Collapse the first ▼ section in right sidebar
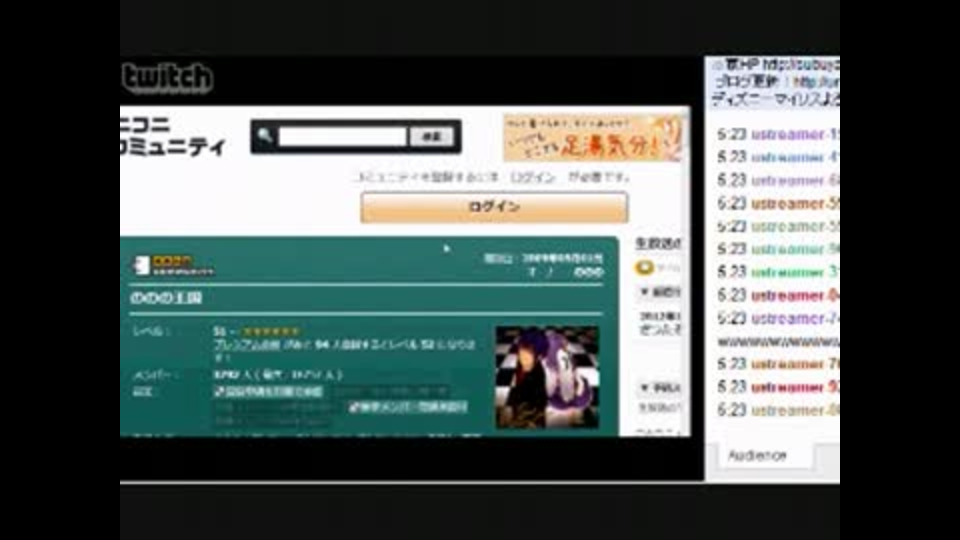This screenshot has width=960, height=540. pos(660,292)
